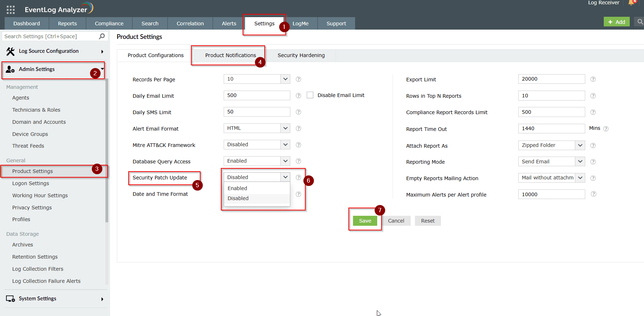
Task: Open the Attach Report As dropdown
Action: pos(551,146)
